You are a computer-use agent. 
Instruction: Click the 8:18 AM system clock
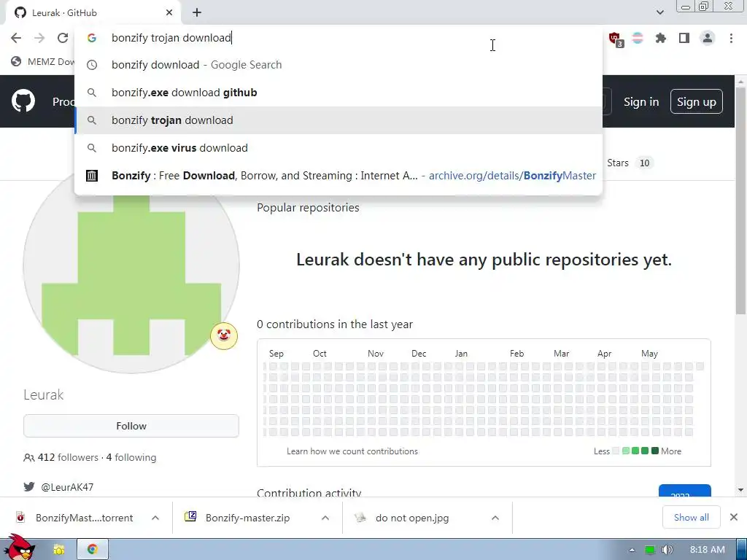[x=707, y=550]
